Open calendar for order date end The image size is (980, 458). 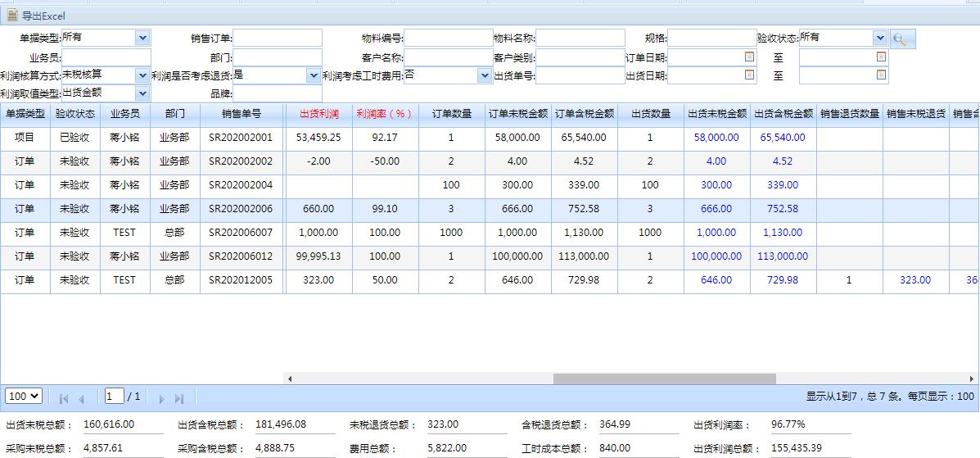(x=881, y=57)
